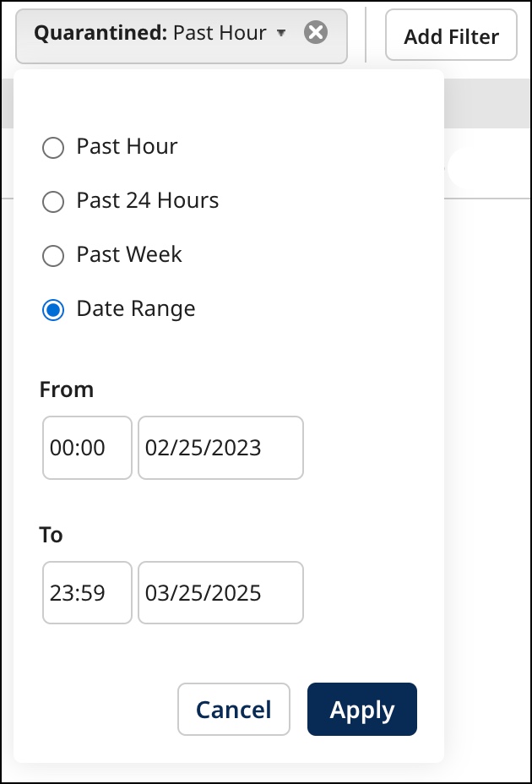Cancel the filter changes
This screenshot has width=532, height=784.
[234, 710]
